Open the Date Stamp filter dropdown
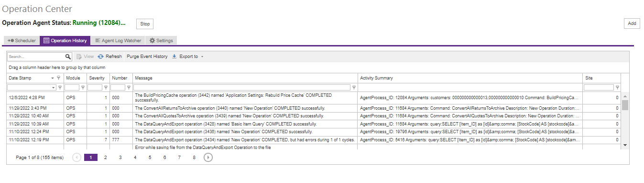The height and width of the screenshot is (183, 644). pos(54,88)
